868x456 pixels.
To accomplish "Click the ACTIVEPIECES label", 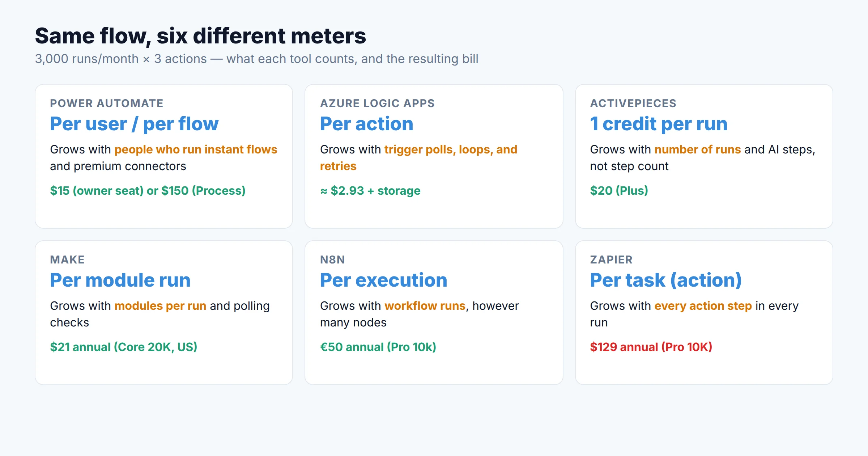I will pos(633,103).
